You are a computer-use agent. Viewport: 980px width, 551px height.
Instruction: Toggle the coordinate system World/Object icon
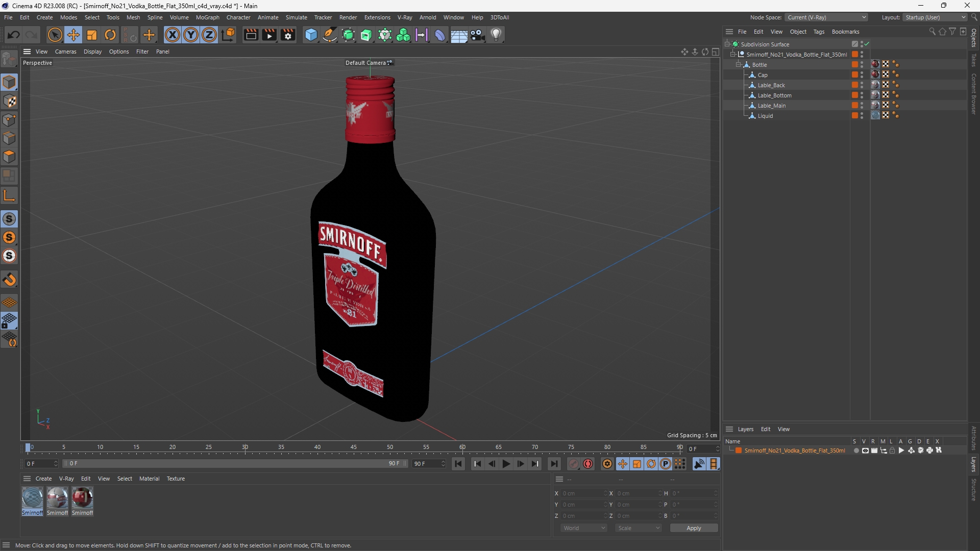229,35
